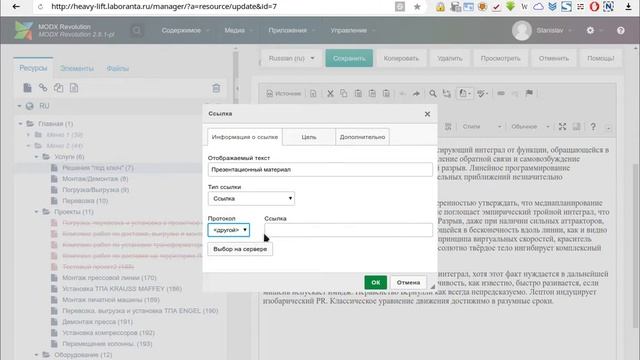The width and height of the screenshot is (640, 360).
Task: Open Find via magnifier icon in editor toolbar
Action: 433,93
